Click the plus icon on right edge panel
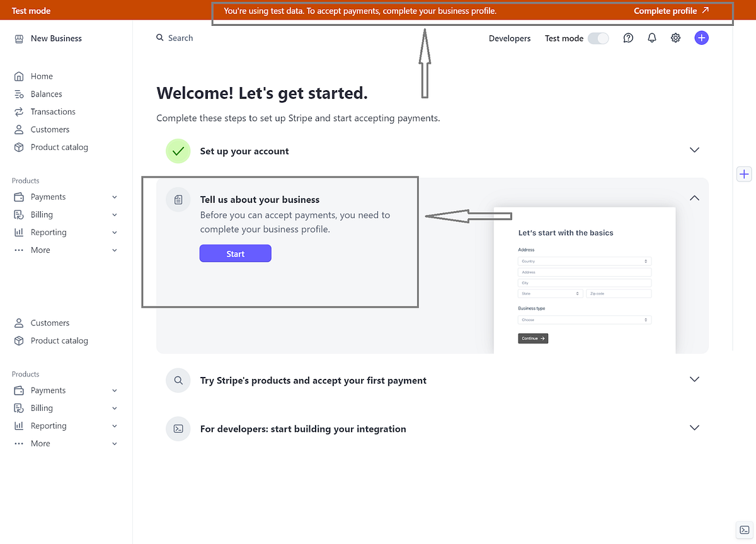This screenshot has width=756, height=544. point(744,174)
